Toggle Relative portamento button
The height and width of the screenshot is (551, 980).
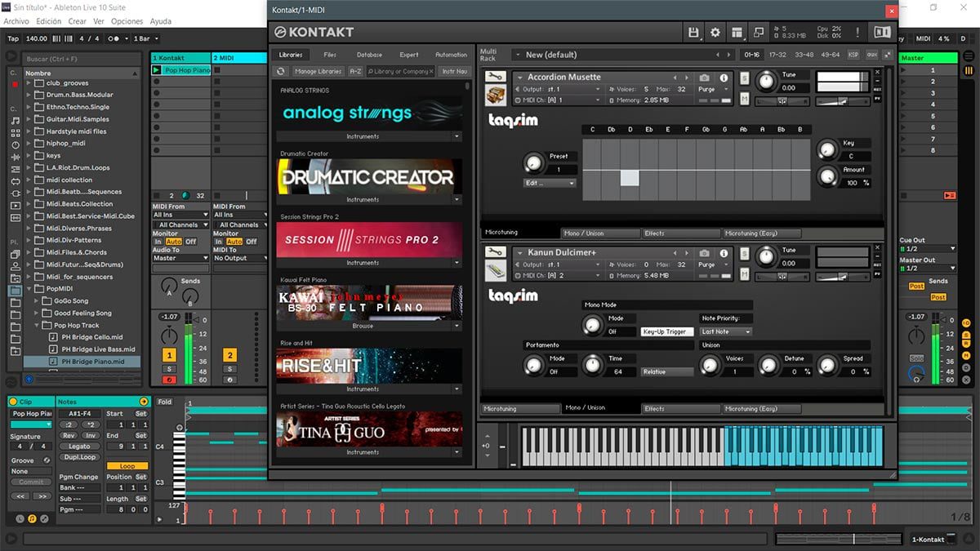coord(667,371)
